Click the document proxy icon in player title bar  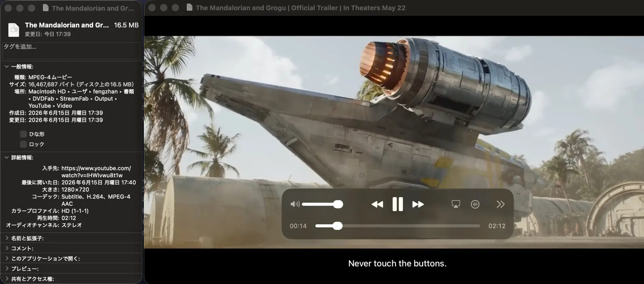click(x=190, y=7)
